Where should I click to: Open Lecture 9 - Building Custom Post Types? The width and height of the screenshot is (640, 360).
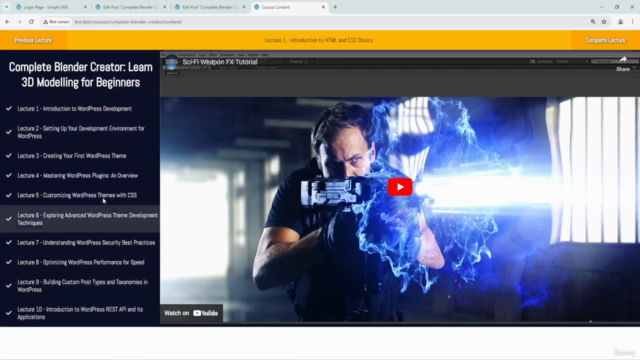82,286
